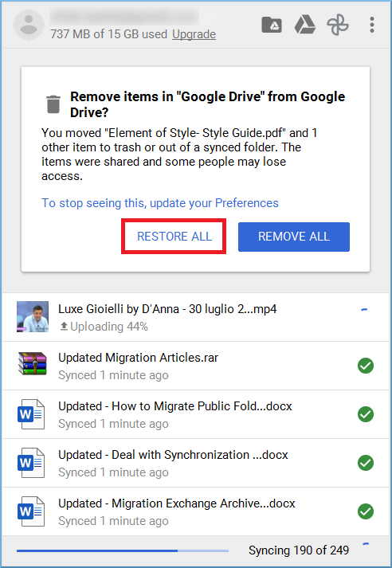Screen dimensions: 392x568
Task: Click synced checkmark for Migration Articles.rar
Action: (366, 366)
